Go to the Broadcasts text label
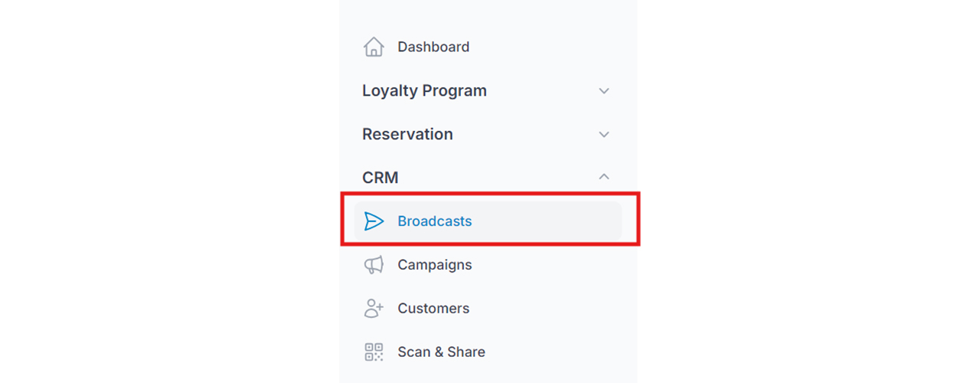Viewport: 980px width, 383px height. (435, 221)
